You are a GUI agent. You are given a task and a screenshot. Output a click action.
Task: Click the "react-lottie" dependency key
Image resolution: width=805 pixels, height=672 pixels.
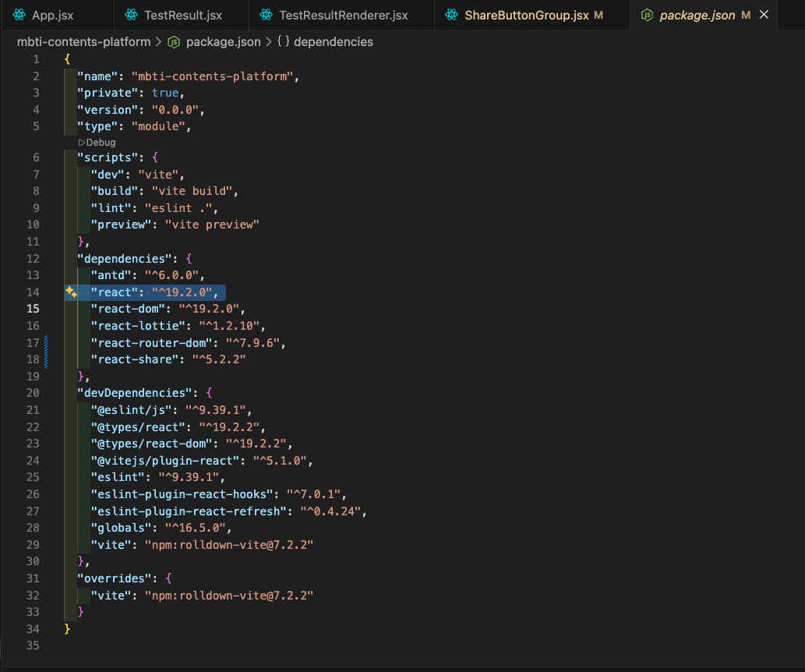(x=138, y=326)
